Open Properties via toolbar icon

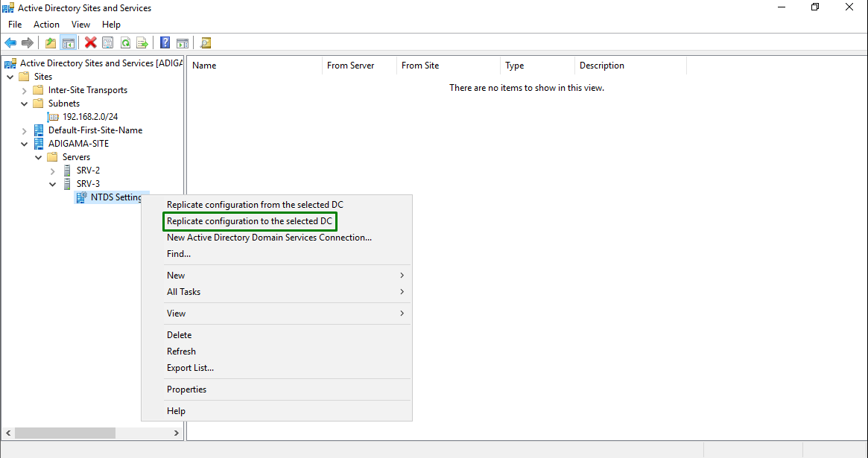pyautogui.click(x=108, y=42)
